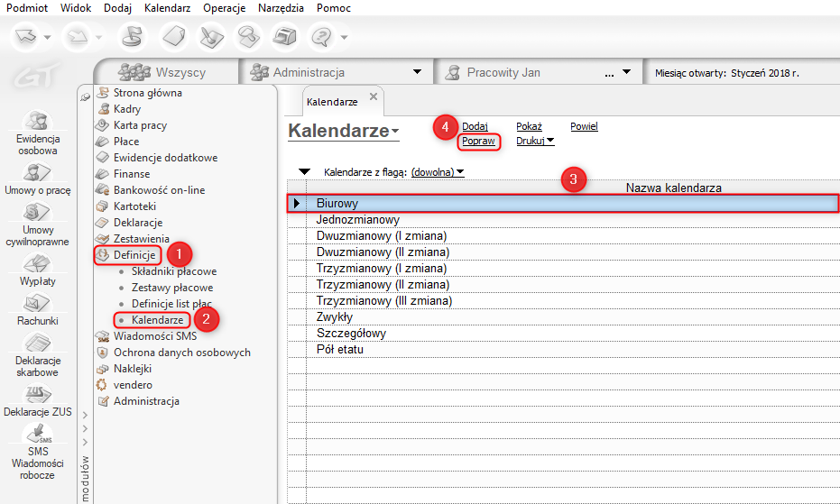The height and width of the screenshot is (504, 840).
Task: Open the help icon dropdown arrow
Action: tap(345, 38)
